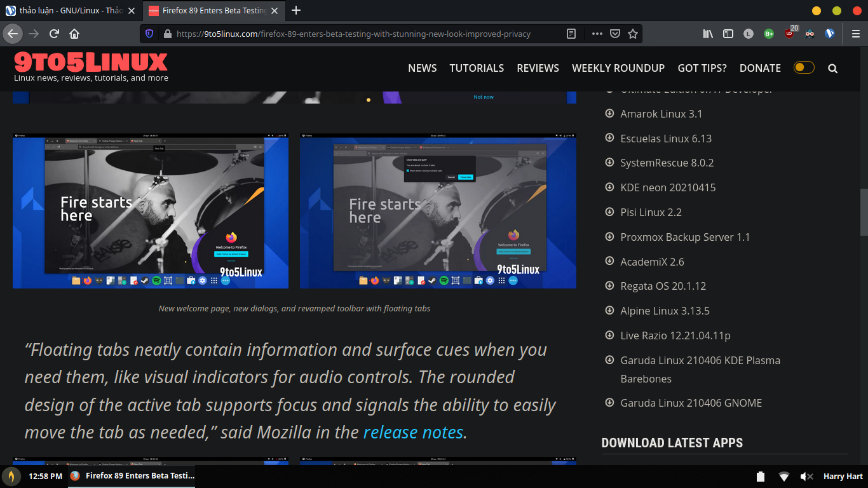Open the owl-faced extension icon
Image resolution: width=868 pixels, height=488 pixels.
[810, 34]
